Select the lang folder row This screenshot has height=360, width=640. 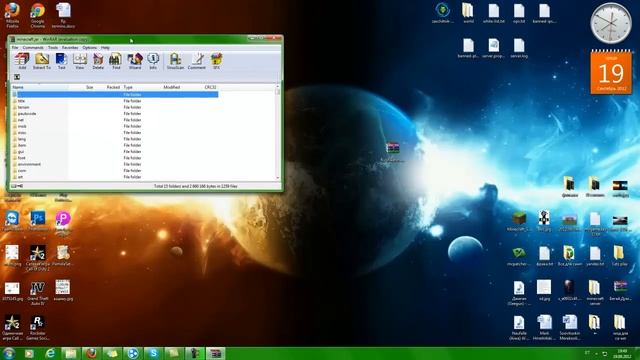(x=115, y=139)
